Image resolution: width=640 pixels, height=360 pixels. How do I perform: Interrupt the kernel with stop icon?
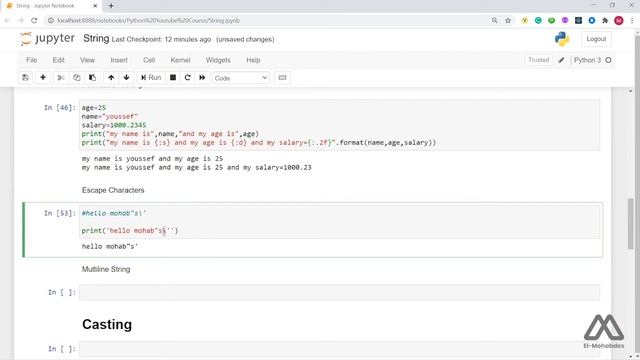[173, 78]
